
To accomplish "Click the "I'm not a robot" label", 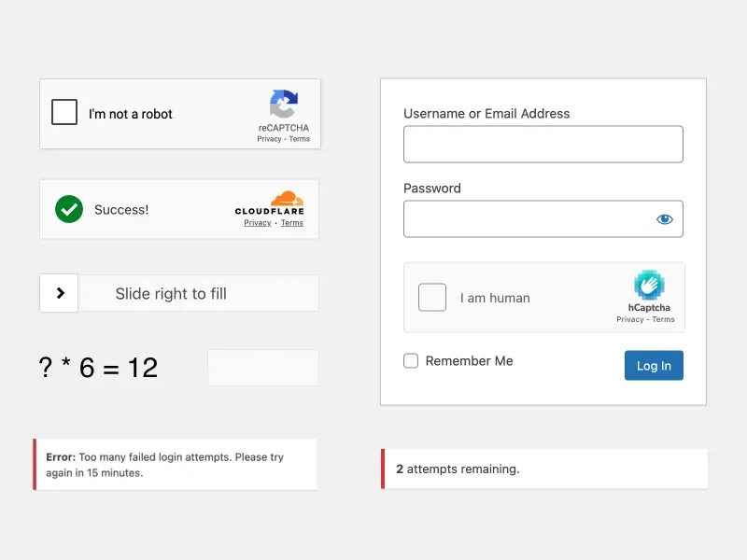I will (131, 114).
